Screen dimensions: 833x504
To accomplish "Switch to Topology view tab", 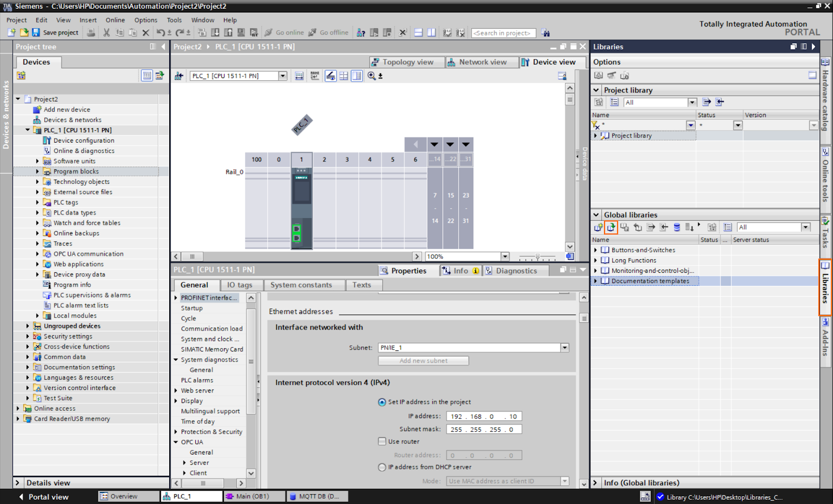I will click(x=407, y=62).
